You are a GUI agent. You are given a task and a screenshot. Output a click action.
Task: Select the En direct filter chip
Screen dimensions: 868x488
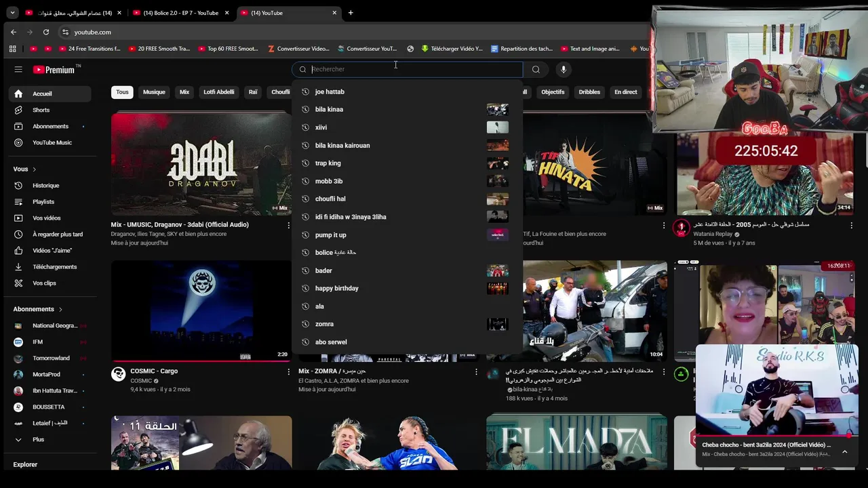click(x=626, y=92)
